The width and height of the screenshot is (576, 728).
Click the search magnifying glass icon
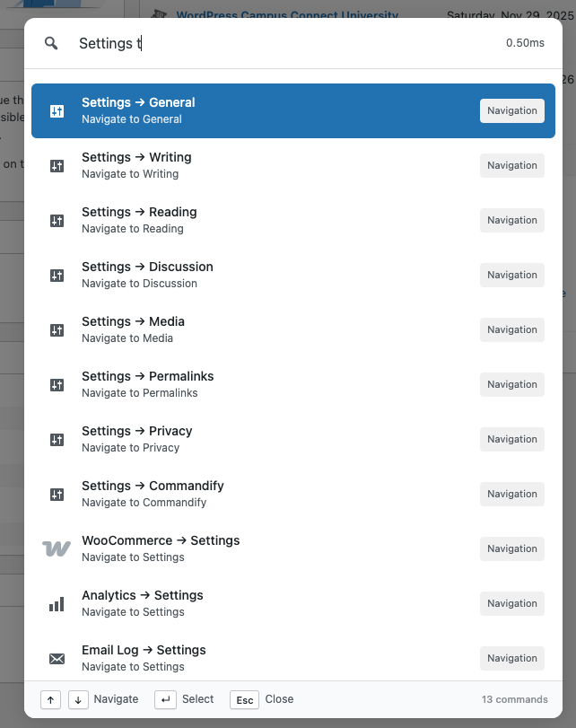(x=51, y=43)
